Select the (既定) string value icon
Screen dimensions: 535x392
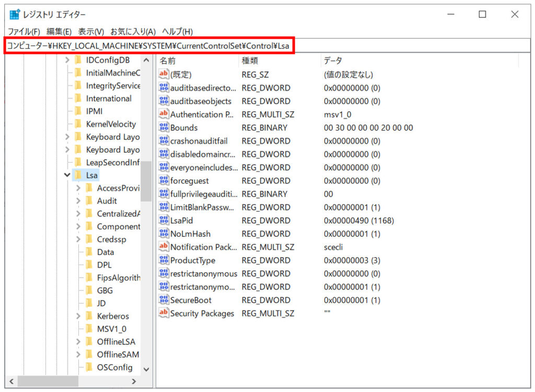164,74
